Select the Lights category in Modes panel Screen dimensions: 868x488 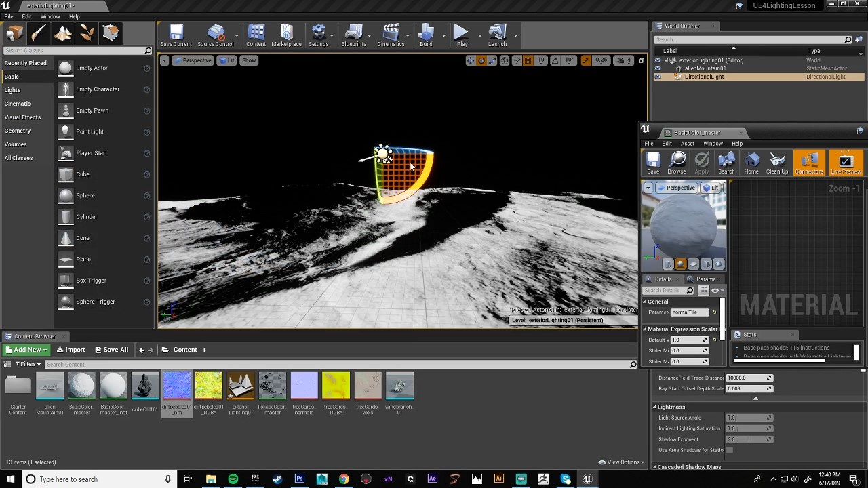[12, 90]
